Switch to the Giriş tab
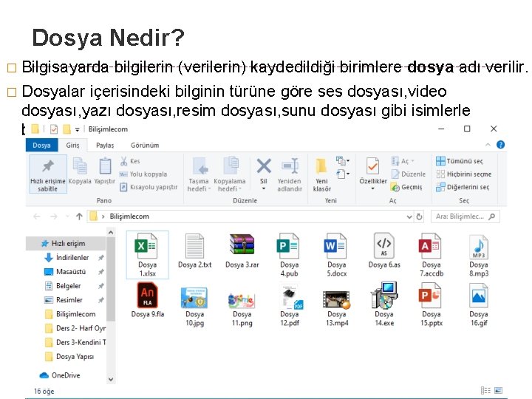The width and height of the screenshot is (532, 399). coord(72,146)
